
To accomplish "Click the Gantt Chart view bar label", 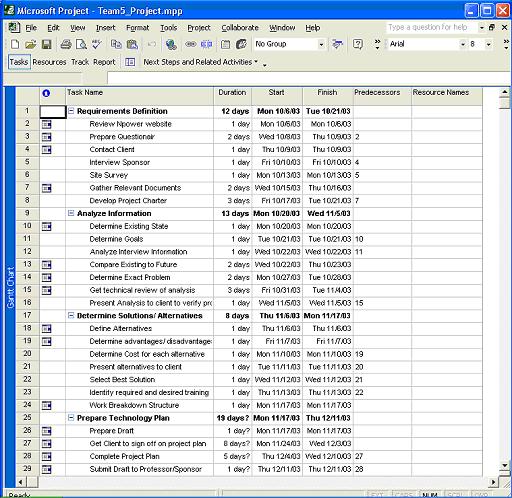I will click(x=11, y=288).
